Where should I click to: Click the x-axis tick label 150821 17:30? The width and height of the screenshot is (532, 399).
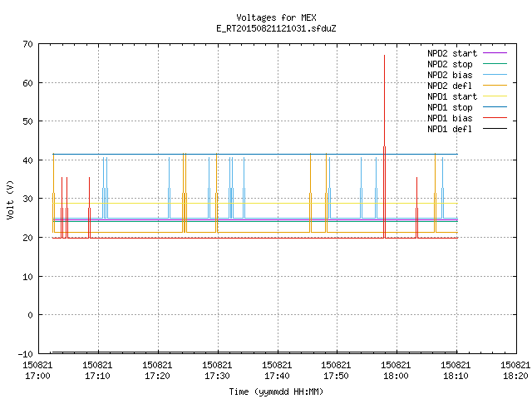pyautogui.click(x=217, y=371)
